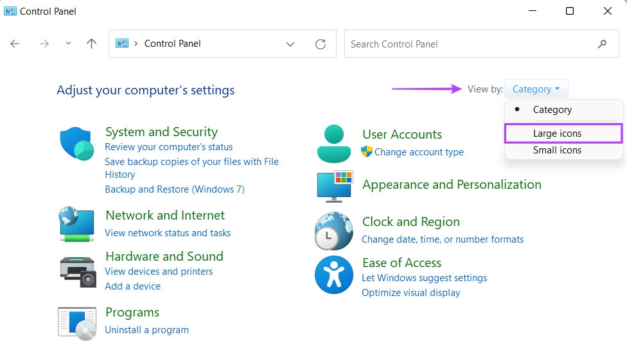Viewport: 627px width, 364px height.
Task: Click the chevron before Control Panel in address bar
Action: pyautogui.click(x=136, y=43)
